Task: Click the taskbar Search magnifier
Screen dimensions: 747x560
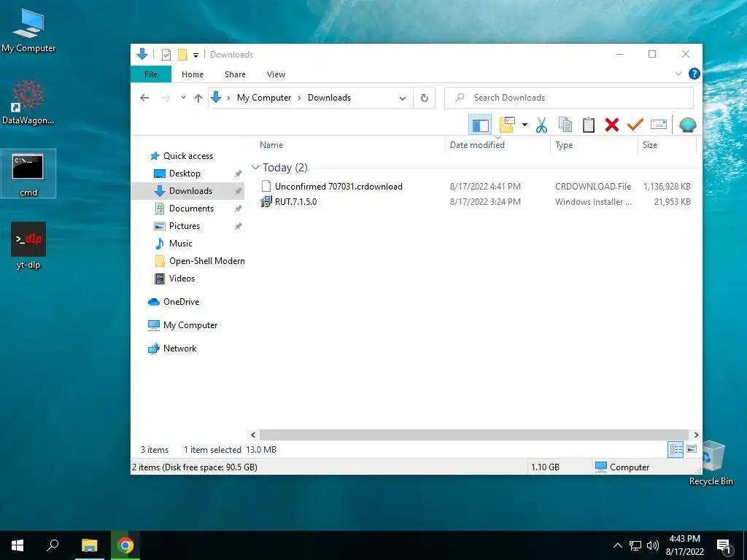Action: [x=53, y=545]
